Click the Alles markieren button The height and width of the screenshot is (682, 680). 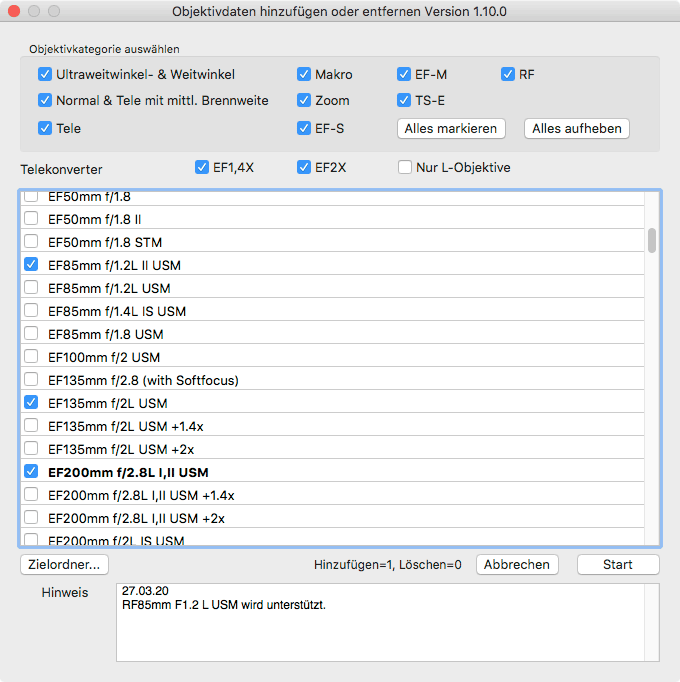tap(451, 128)
